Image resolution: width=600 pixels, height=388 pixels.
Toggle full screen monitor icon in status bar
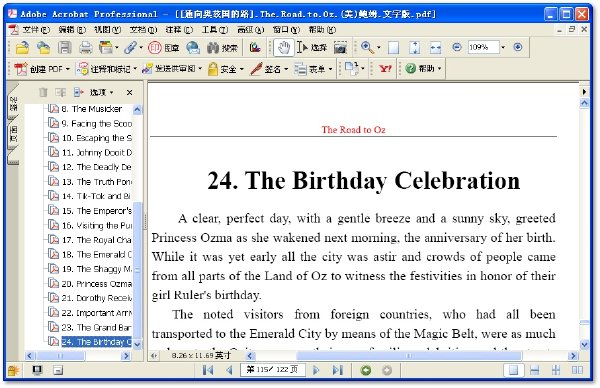tap(37, 370)
